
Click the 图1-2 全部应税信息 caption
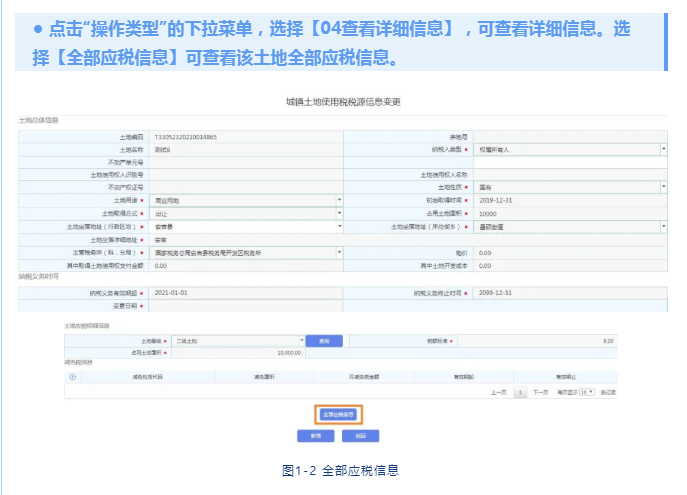(340, 470)
